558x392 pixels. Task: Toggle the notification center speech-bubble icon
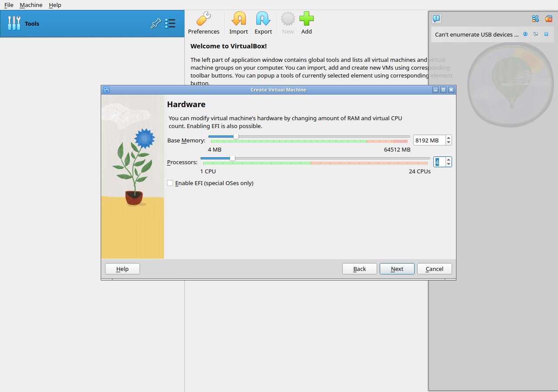436,19
